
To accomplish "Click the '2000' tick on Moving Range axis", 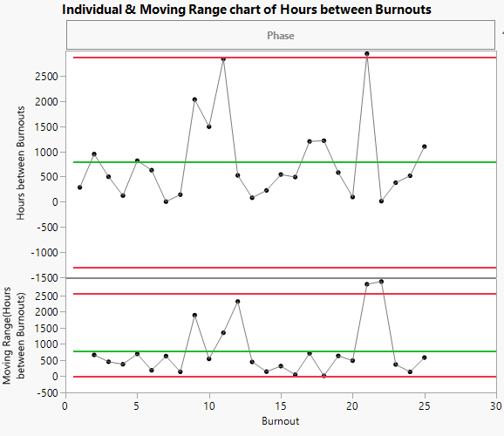I will (46, 311).
